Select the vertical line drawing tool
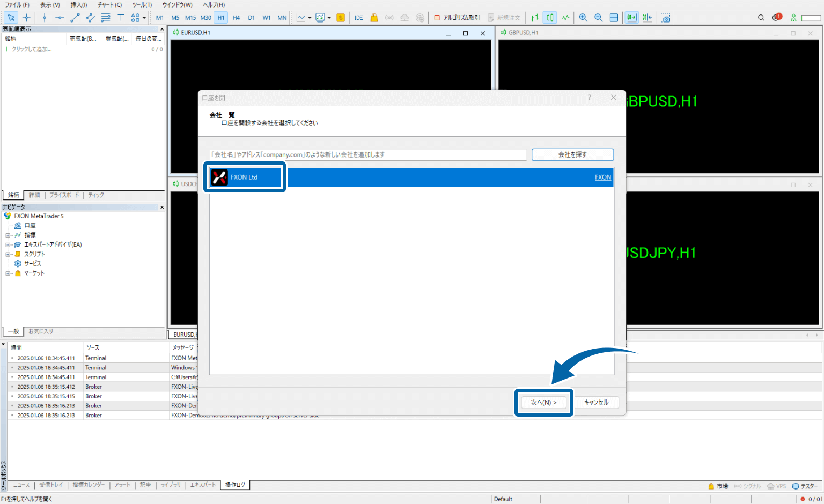 (45, 18)
